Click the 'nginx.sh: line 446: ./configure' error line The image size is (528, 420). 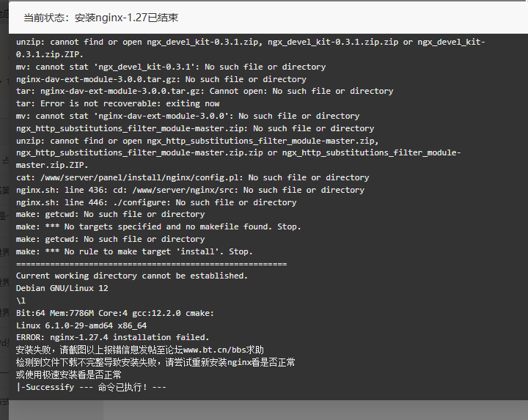(156, 202)
